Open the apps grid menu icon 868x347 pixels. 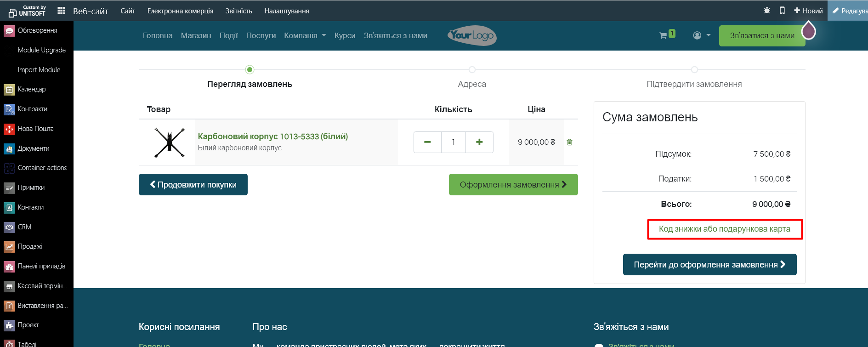point(61,11)
